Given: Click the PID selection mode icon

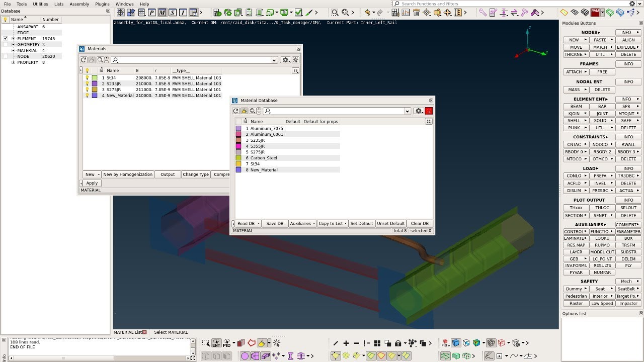Looking at the screenshot, I should tap(227, 343).
